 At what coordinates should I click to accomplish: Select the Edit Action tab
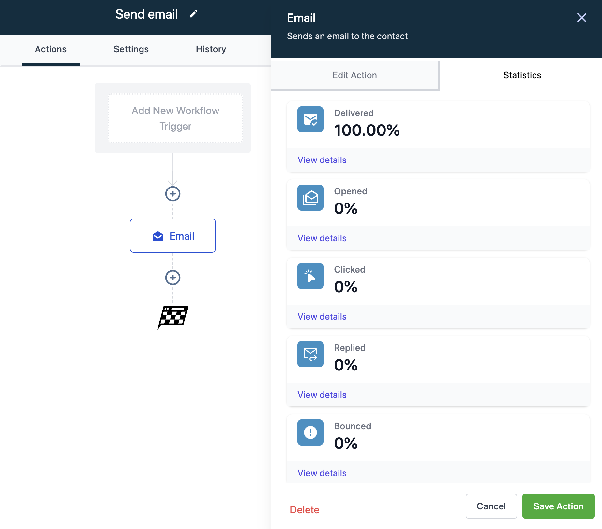(355, 75)
